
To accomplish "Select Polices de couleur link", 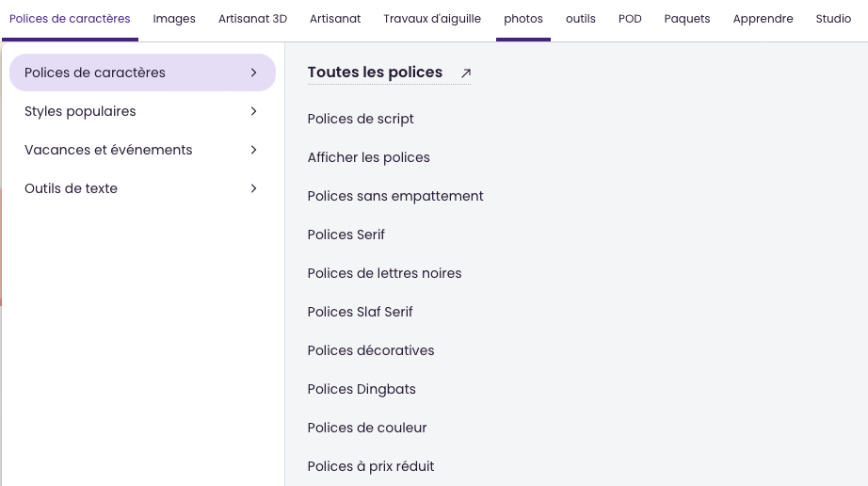I will pyautogui.click(x=367, y=428).
